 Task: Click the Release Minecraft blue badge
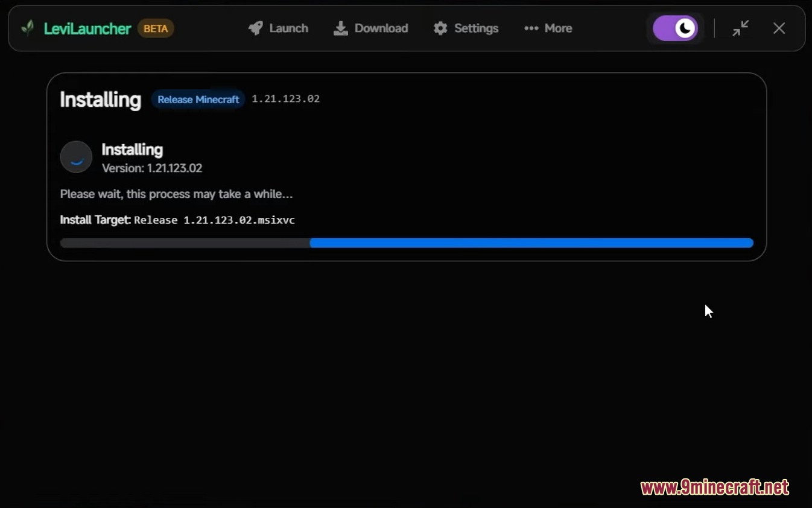(198, 100)
